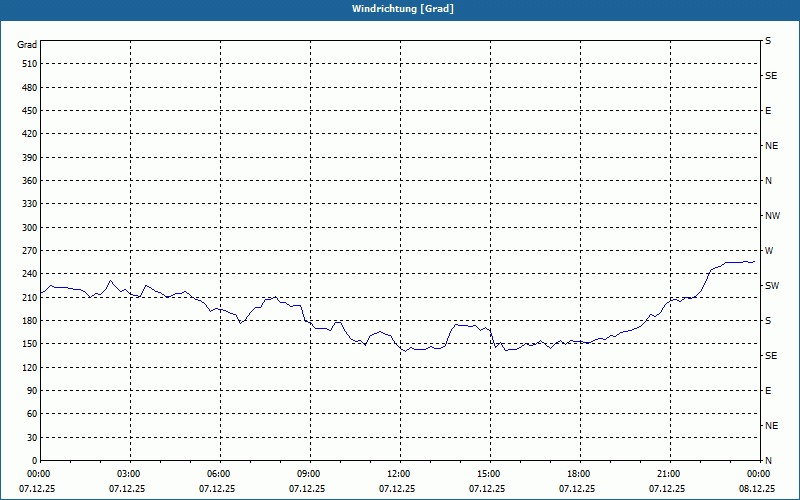Viewport: 800px width, 500px height.
Task: Click the E compass label beside the 90 gridline
Action: (768, 390)
